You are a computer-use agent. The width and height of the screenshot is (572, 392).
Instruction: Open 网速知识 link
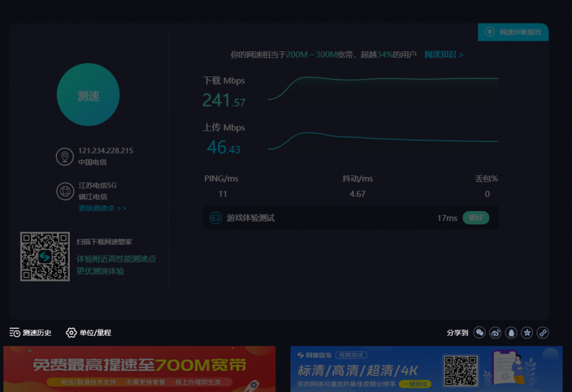[444, 55]
